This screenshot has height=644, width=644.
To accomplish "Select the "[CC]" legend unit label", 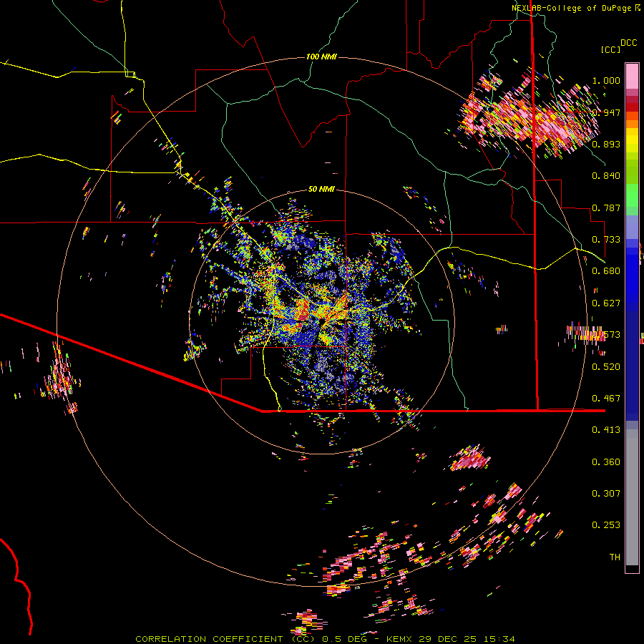I will point(611,49).
